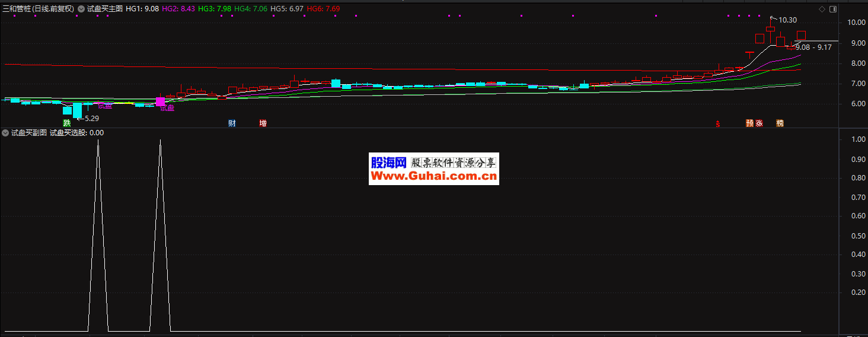Click the 1.00 sub-chart axis label
Image resolution: width=868 pixels, height=337 pixels.
click(x=859, y=140)
